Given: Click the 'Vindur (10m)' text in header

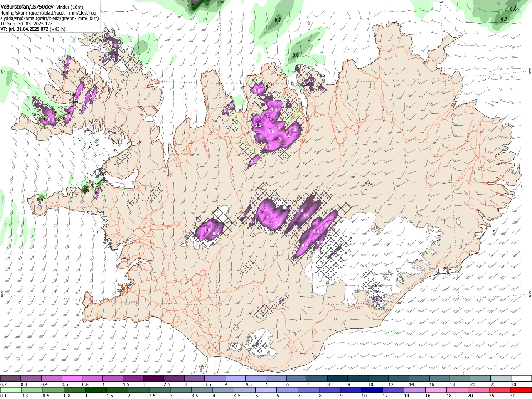Looking at the screenshot, I should 70,6.
